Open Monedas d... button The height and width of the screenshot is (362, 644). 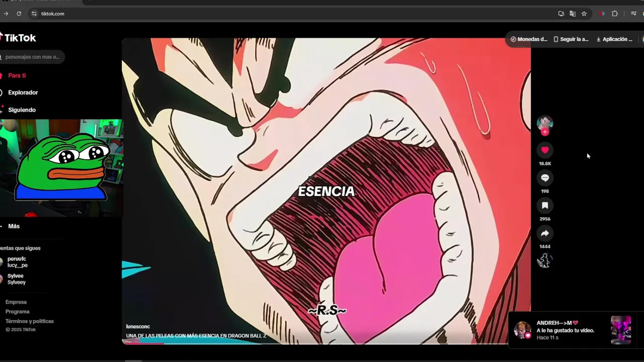coord(529,39)
